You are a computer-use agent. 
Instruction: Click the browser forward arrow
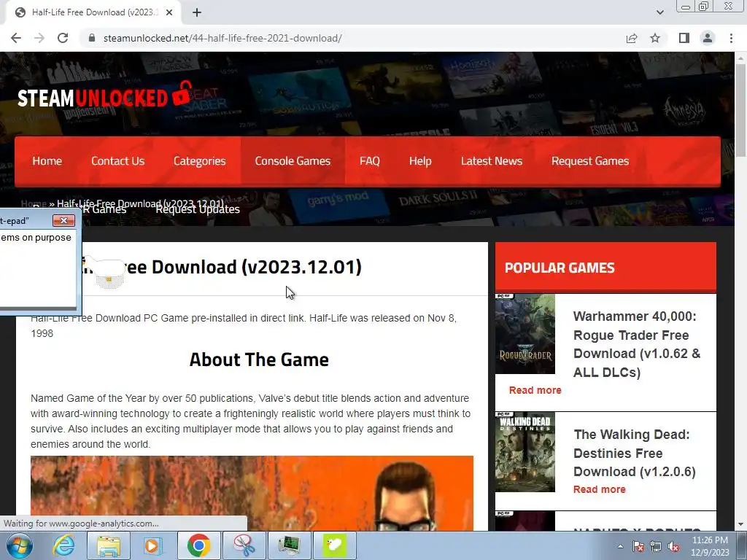39,38
